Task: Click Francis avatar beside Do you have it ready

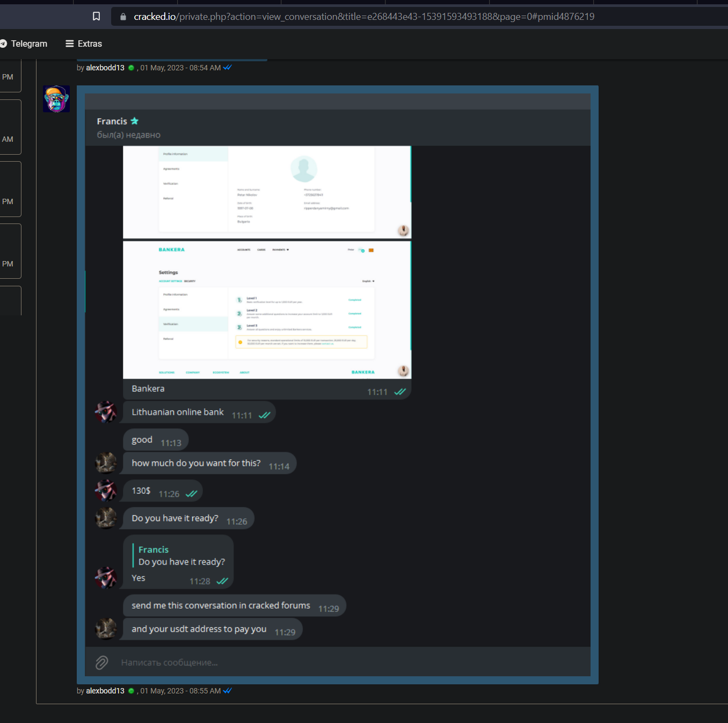Action: coord(106,518)
